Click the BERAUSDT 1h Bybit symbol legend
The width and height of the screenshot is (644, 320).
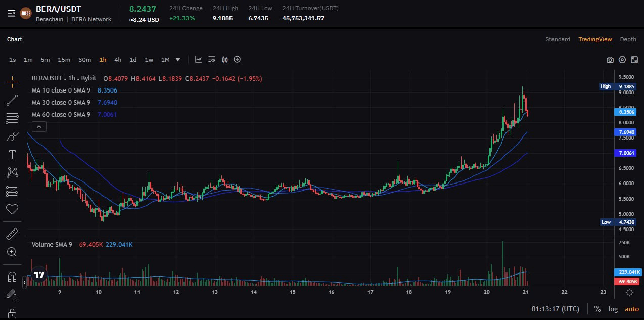64,78
